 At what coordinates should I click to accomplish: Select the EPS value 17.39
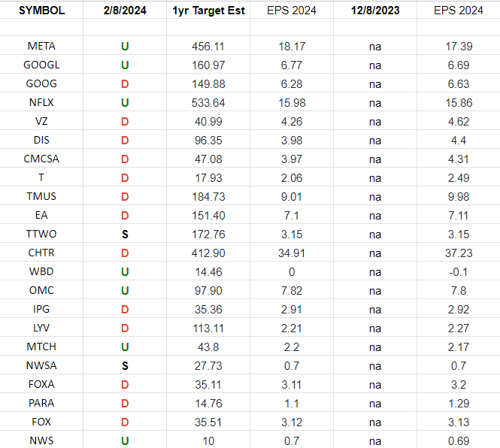(459, 47)
